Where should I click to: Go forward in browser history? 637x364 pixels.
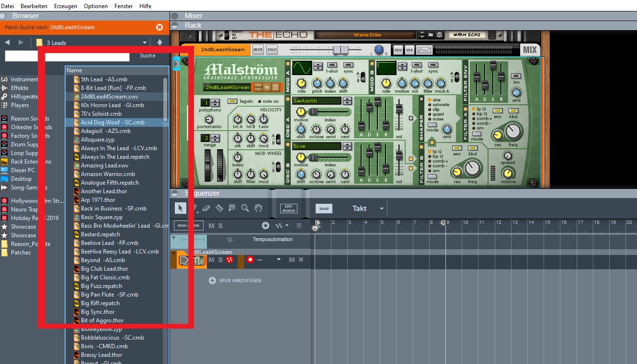click(x=21, y=43)
